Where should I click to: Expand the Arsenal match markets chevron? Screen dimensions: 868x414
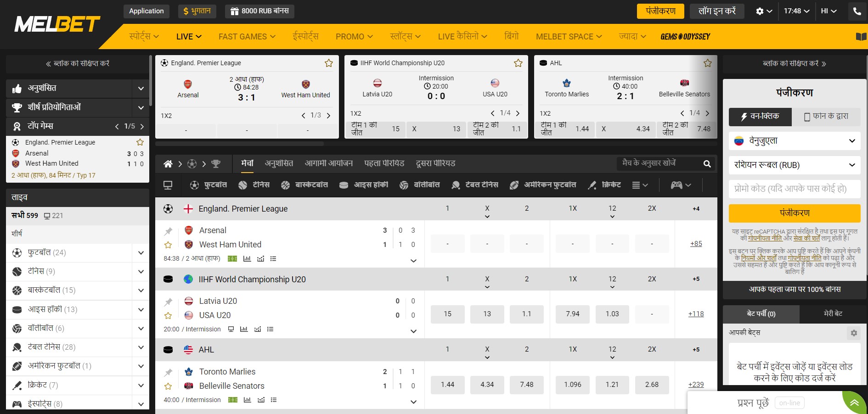coord(413,261)
